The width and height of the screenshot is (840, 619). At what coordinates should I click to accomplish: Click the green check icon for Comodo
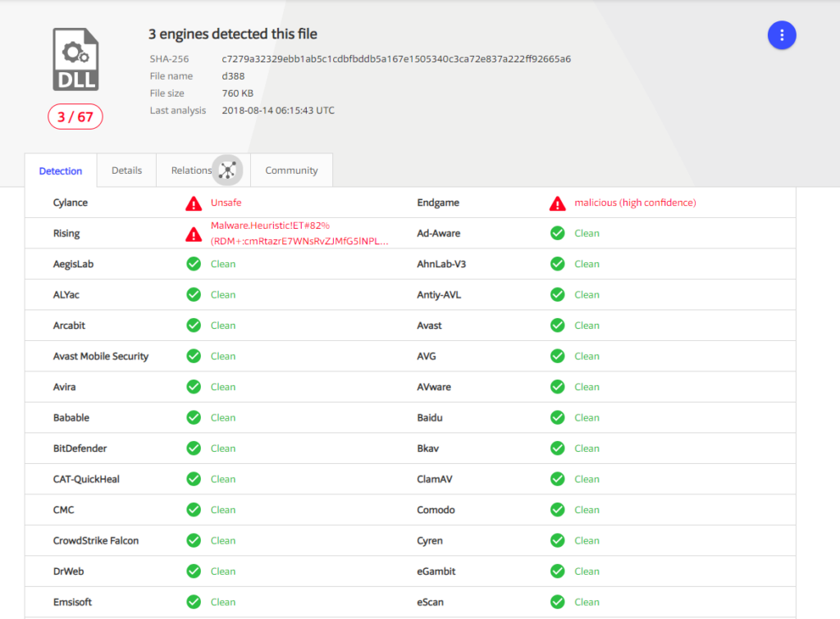coord(557,510)
